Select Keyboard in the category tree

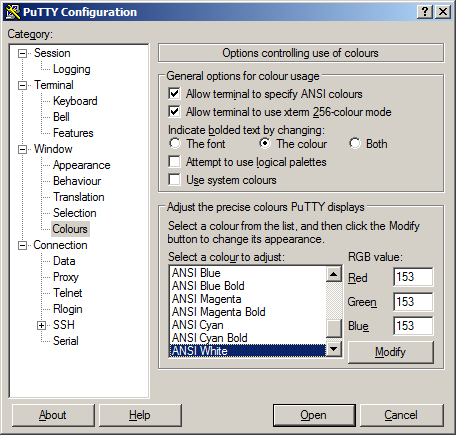(x=75, y=101)
